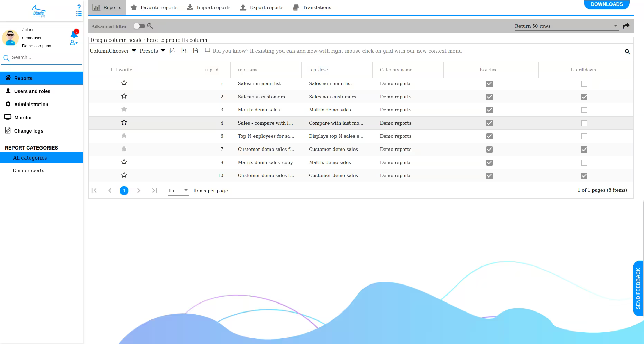Click the magnifier icon next to Advanced filter

150,26
